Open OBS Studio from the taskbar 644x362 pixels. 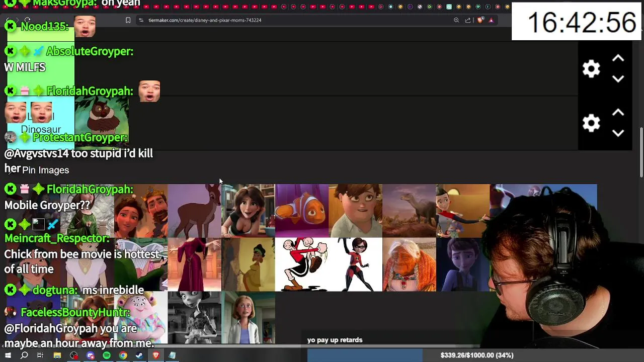point(74,355)
